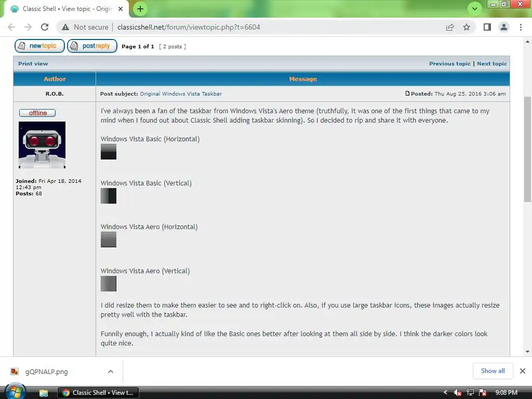Click the 'Page 1 of 1' text
532x399 pixels.
click(x=138, y=46)
